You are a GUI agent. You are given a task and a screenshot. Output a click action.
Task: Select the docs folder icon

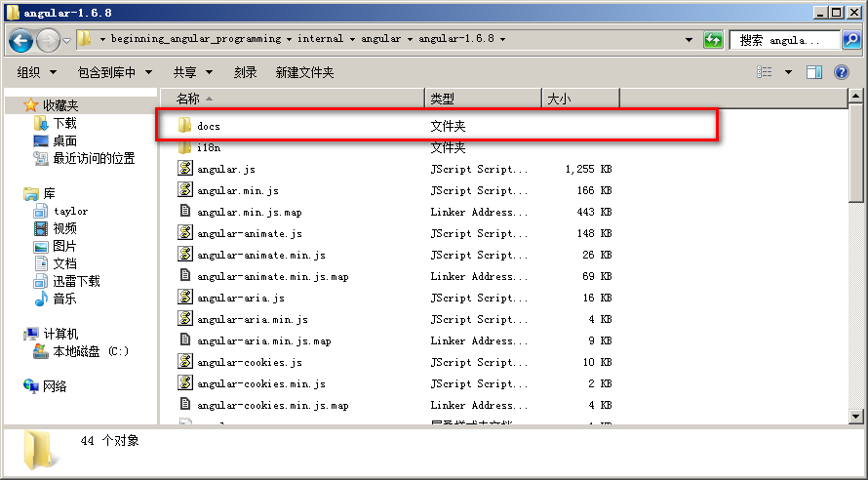184,126
